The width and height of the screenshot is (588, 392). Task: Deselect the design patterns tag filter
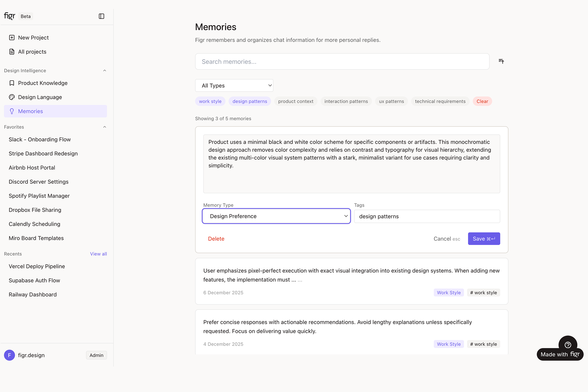(249, 101)
